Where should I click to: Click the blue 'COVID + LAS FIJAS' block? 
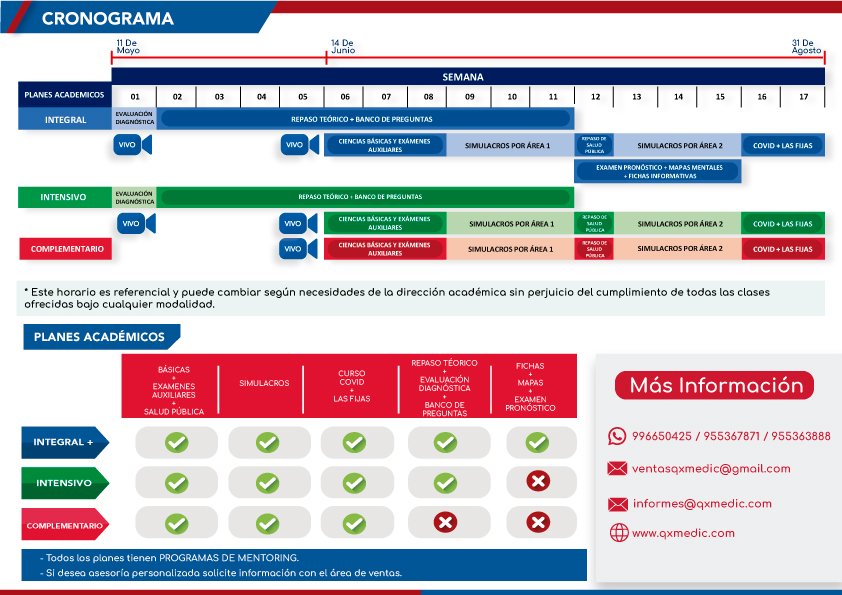(783, 145)
